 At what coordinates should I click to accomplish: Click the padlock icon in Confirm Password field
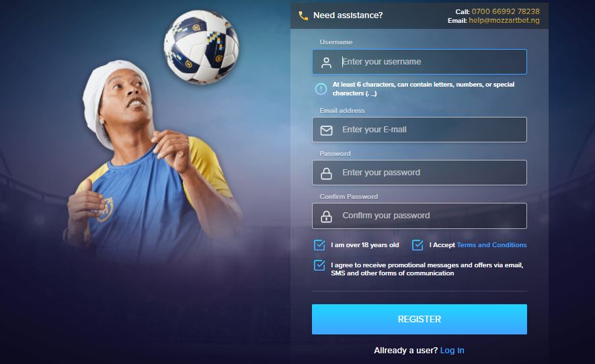(326, 216)
